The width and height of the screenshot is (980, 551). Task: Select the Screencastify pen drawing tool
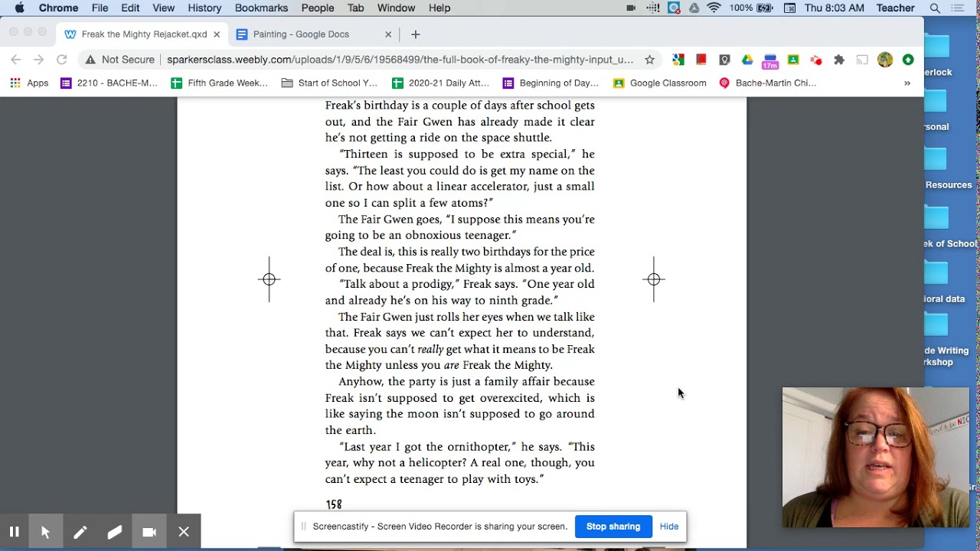[x=80, y=532]
